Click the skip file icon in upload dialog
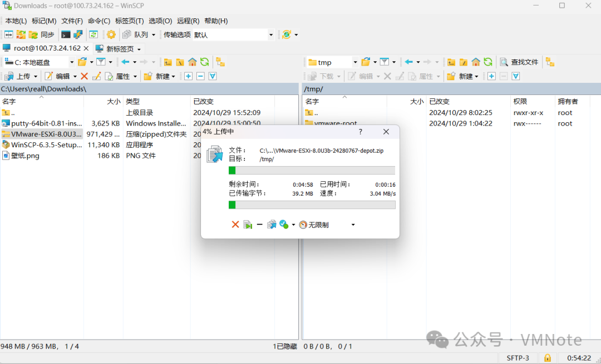The image size is (601, 364). pos(248,225)
